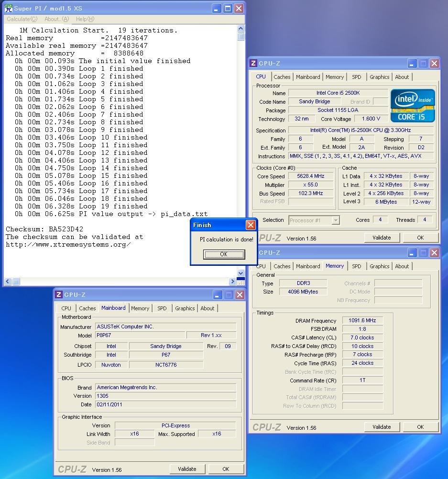Switch to Caches tab in Mainboard CPU-Z window
This screenshot has height=479, width=448.
[x=87, y=308]
